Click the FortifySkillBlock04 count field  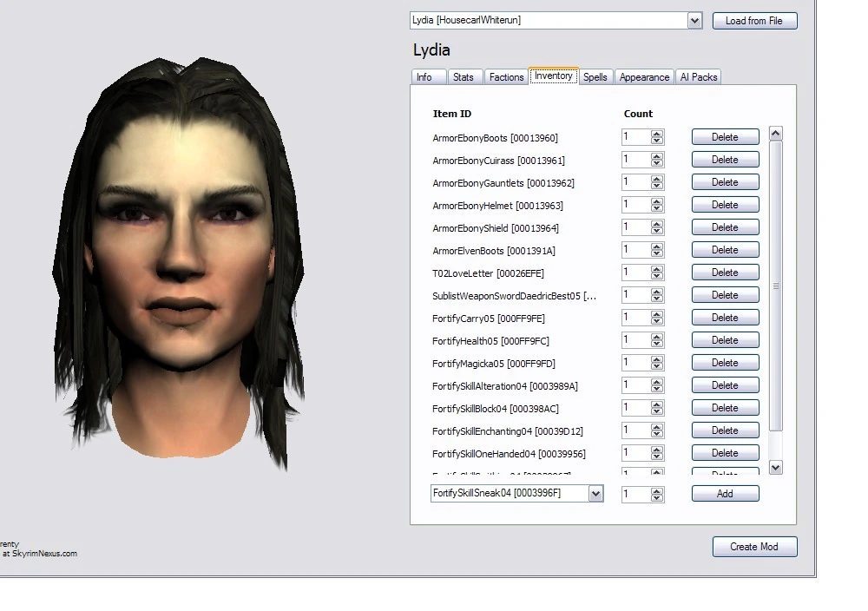[636, 408]
